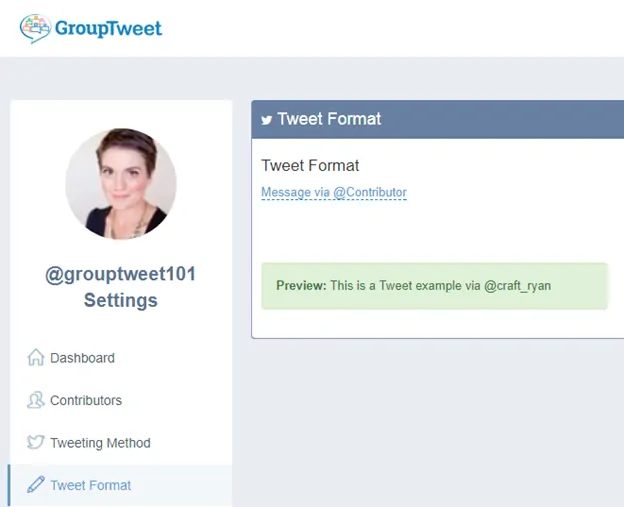Click the pencil icon beside Tweet Format
Viewport: 624px width, 507px height.
point(36,485)
